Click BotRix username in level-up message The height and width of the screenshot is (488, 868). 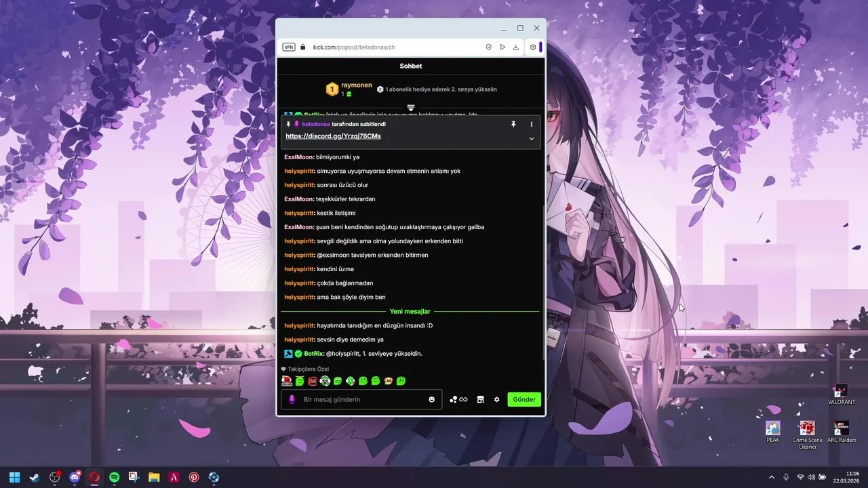(x=314, y=354)
